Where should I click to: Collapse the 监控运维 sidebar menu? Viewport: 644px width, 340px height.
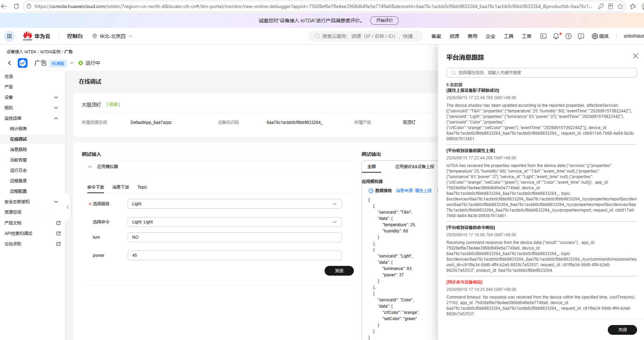(x=56, y=118)
